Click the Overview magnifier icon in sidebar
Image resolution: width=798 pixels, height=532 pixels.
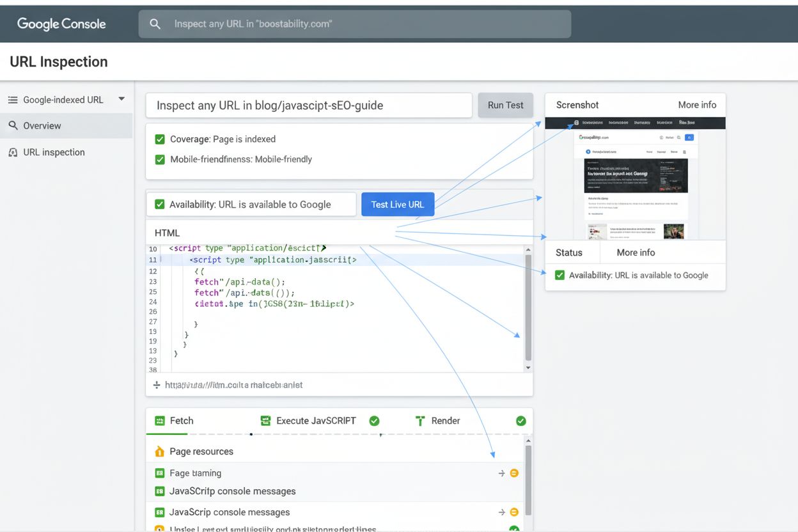pos(13,126)
